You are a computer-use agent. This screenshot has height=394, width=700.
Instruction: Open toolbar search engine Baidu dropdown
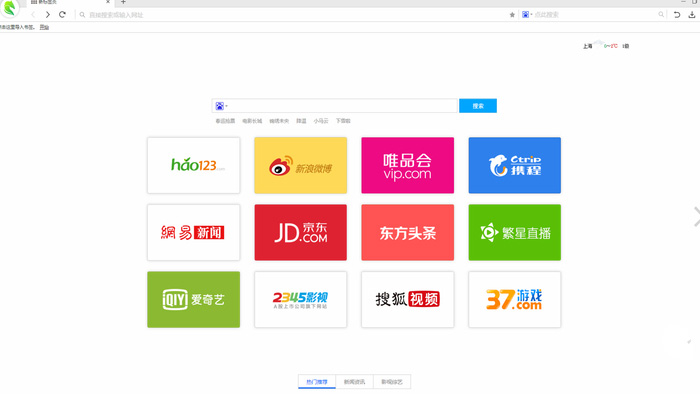(x=527, y=15)
